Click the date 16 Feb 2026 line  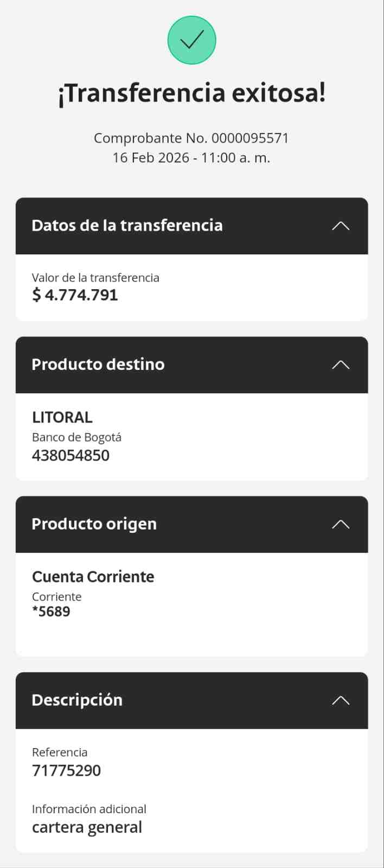(191, 158)
